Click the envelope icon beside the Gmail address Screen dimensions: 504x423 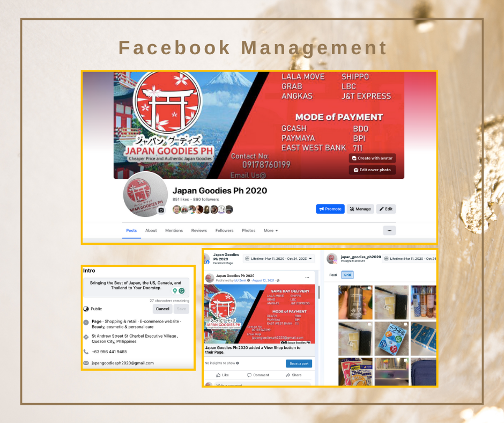click(x=86, y=363)
